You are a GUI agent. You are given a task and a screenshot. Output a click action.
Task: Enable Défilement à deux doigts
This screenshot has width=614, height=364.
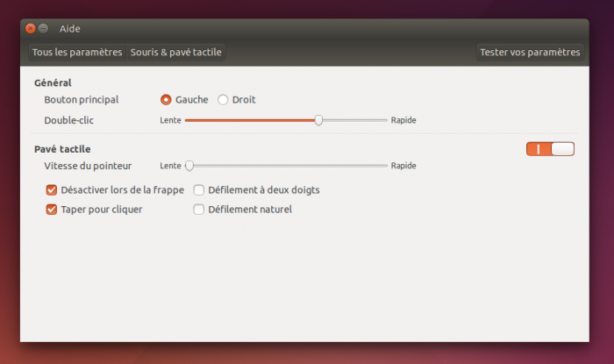198,189
